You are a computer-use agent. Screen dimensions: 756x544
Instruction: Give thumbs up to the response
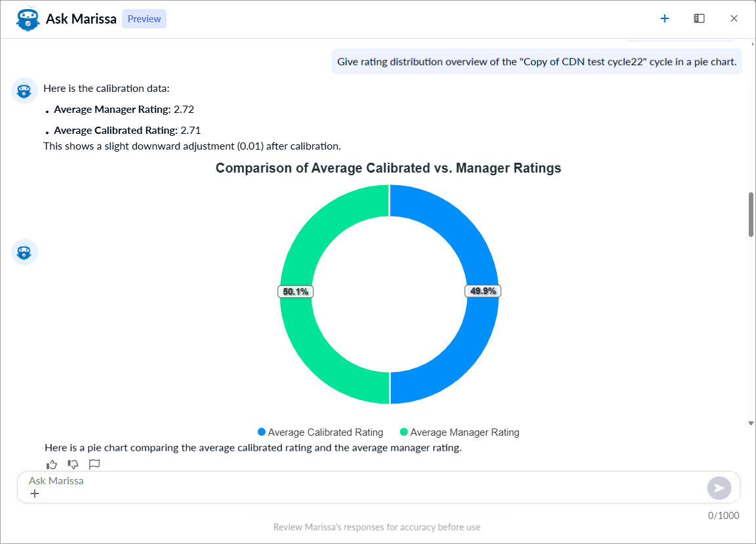(x=52, y=465)
